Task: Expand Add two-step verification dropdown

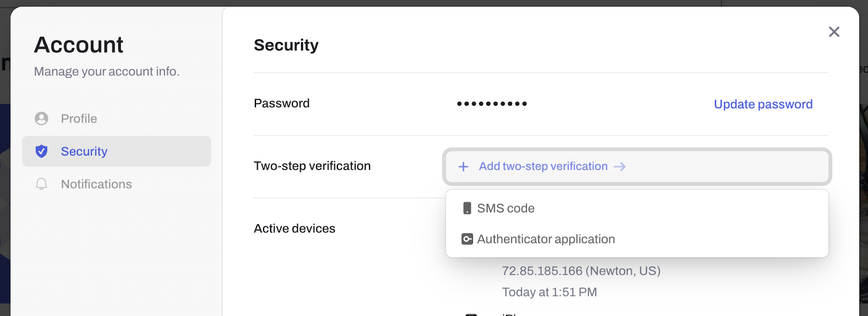Action: [x=637, y=166]
